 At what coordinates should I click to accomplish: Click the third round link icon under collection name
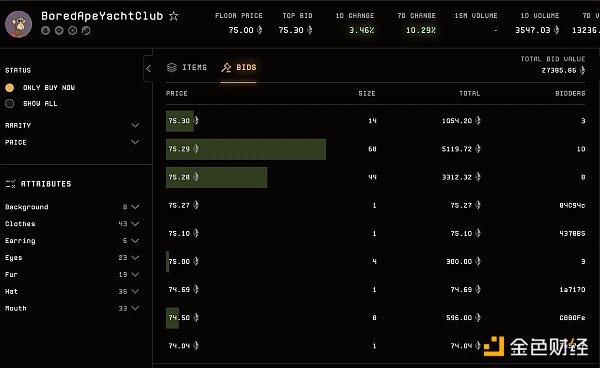click(x=73, y=31)
